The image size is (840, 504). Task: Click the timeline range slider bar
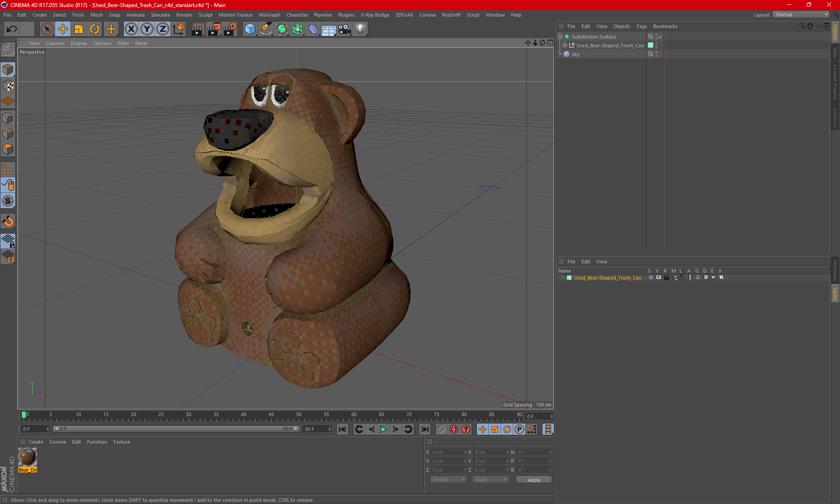(x=176, y=429)
